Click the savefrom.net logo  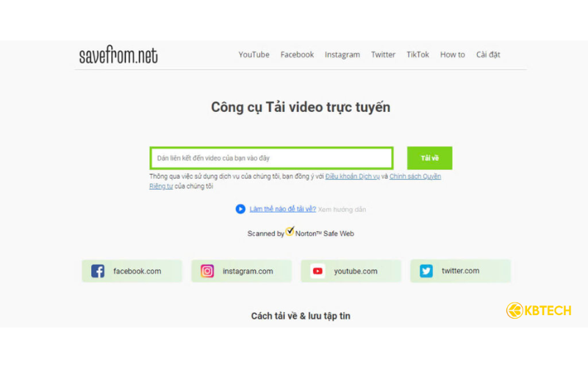pyautogui.click(x=118, y=55)
